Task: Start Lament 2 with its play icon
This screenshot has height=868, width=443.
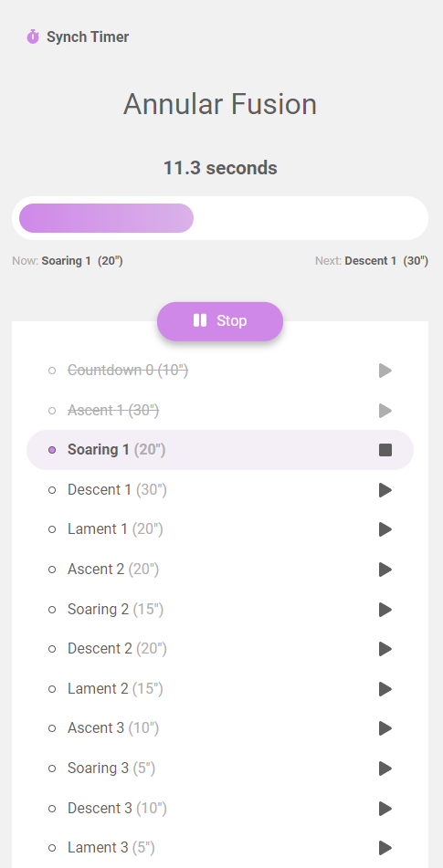Action: coord(385,688)
